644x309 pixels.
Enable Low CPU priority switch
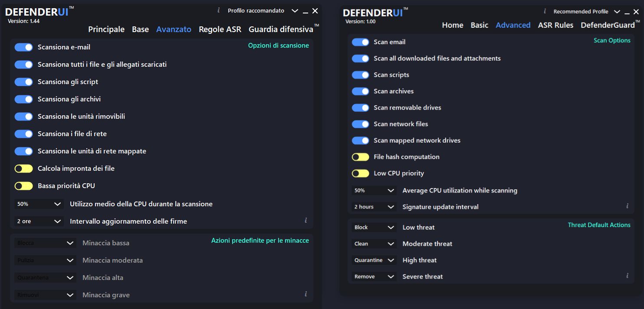pos(360,173)
